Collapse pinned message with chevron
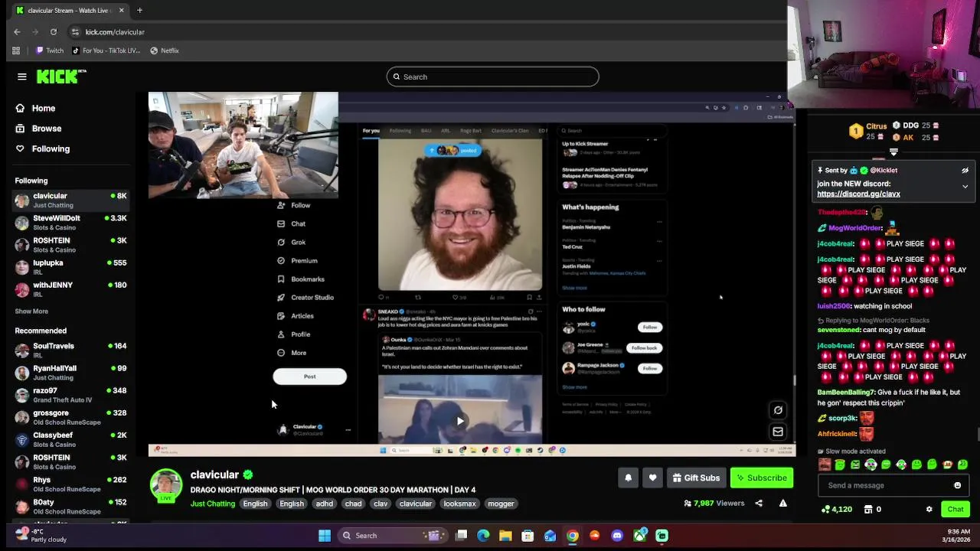980x551 pixels. [x=965, y=187]
